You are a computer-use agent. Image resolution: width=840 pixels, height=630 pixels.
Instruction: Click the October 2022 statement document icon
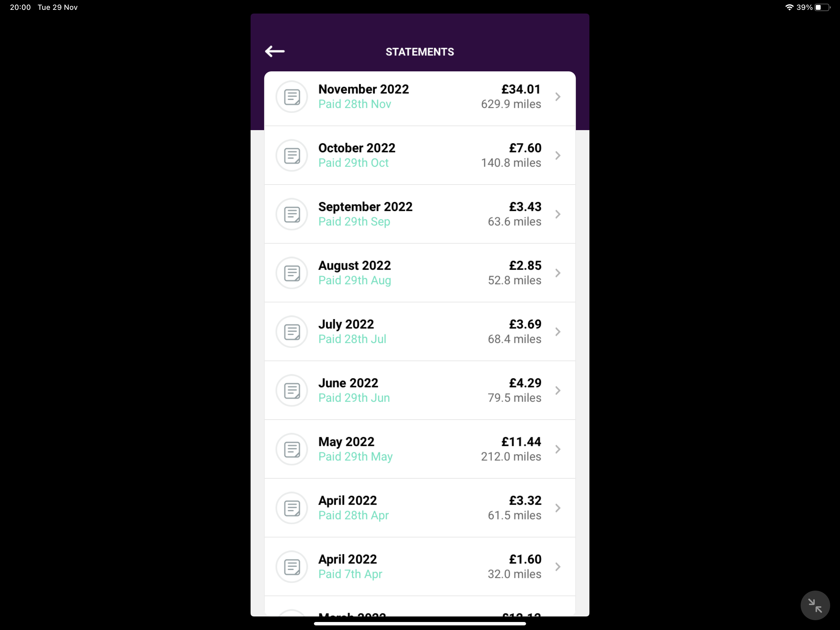tap(292, 156)
